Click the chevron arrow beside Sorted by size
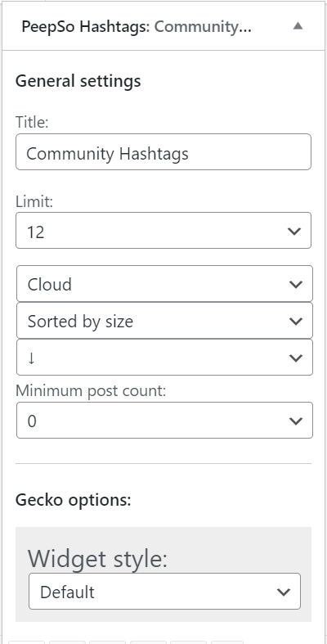The width and height of the screenshot is (327, 644). click(x=296, y=321)
